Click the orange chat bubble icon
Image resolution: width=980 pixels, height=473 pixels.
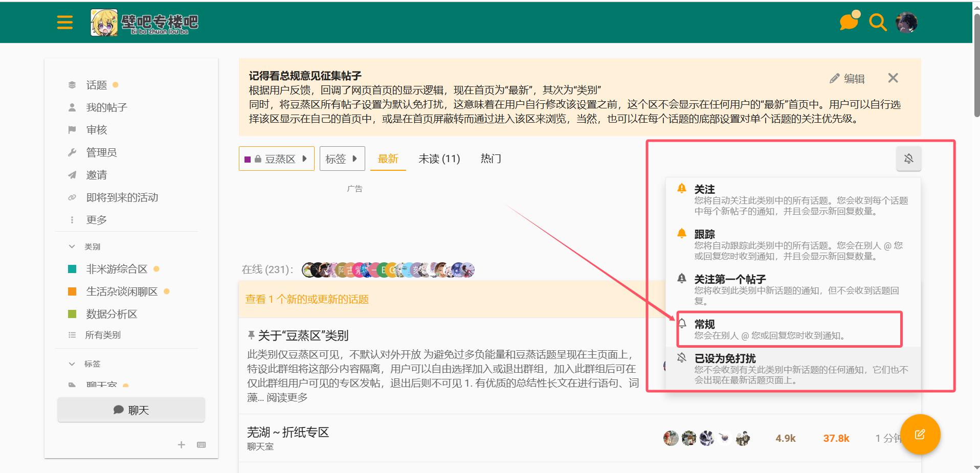849,22
